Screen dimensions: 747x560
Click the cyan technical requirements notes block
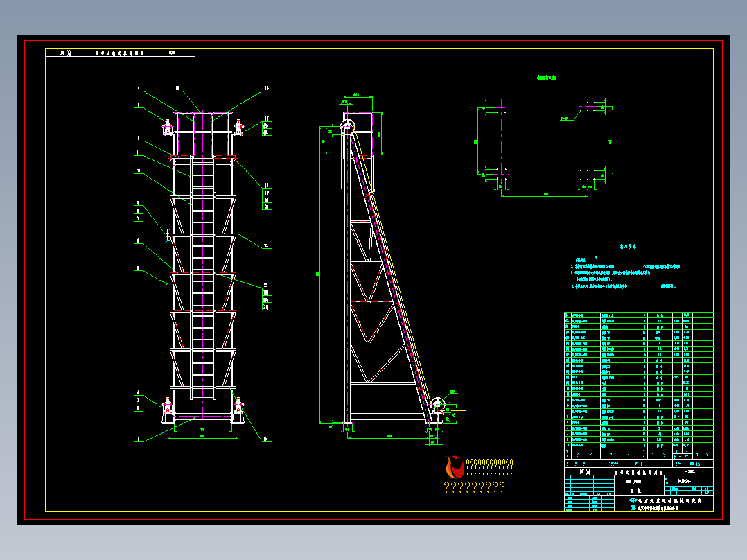(627, 267)
